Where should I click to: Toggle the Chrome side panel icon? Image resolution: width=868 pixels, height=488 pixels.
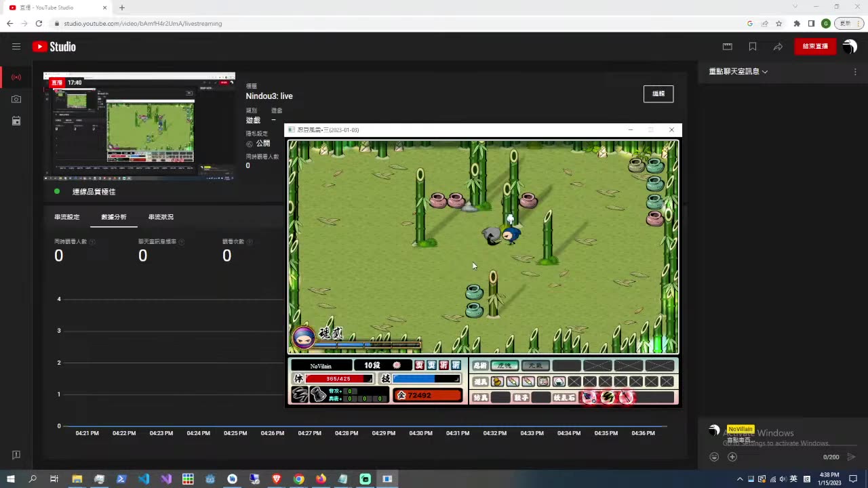[811, 23]
